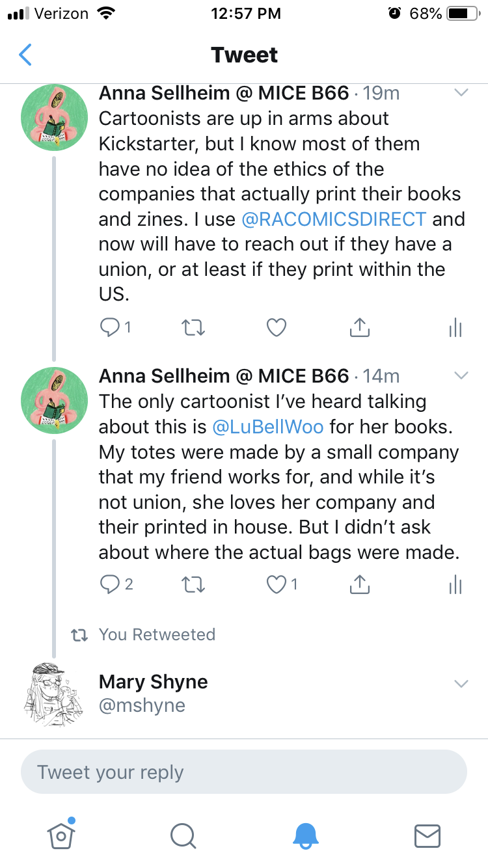View analytics for the 14m tweet
Screen dimensions: 488x868
pos(455,584)
